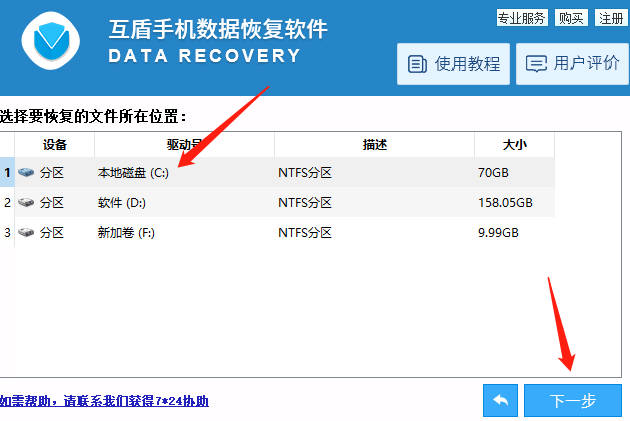
Task: Click the 下一步 next step button
Action: pyautogui.click(x=573, y=400)
